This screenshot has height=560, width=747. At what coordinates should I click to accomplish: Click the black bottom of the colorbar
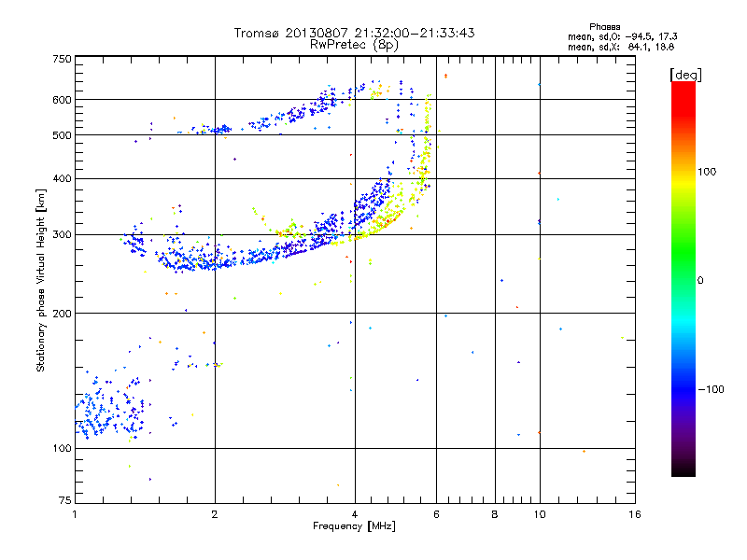[x=684, y=472]
